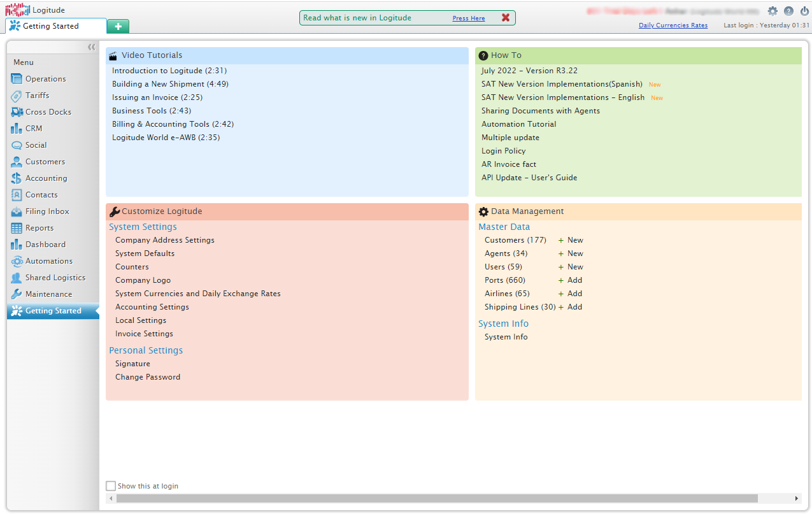Screen dimensions: 812x514
Task: Open the Maintenance menu item
Action: click(53, 294)
